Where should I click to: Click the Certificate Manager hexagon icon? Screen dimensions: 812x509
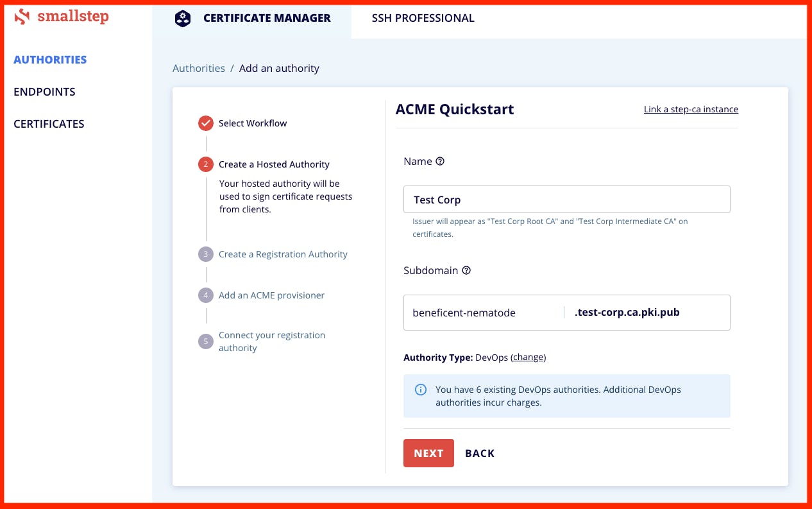(x=183, y=19)
